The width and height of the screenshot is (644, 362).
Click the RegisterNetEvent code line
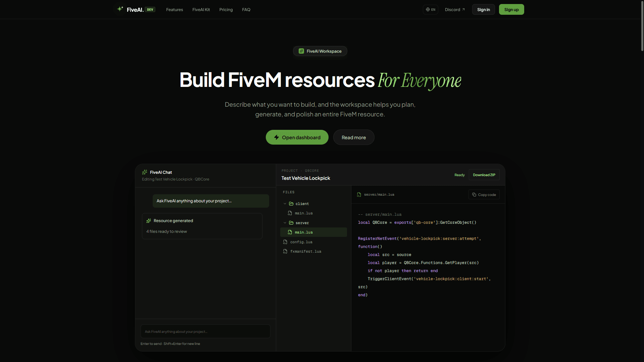click(x=419, y=239)
